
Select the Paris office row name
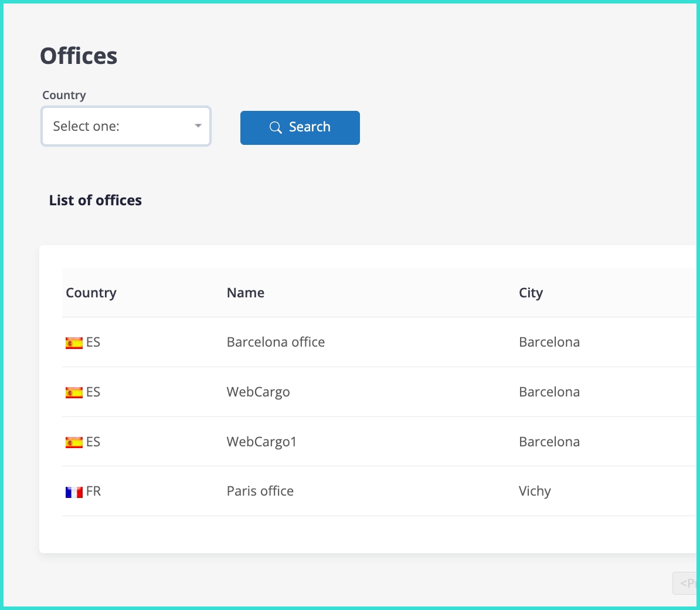[260, 491]
